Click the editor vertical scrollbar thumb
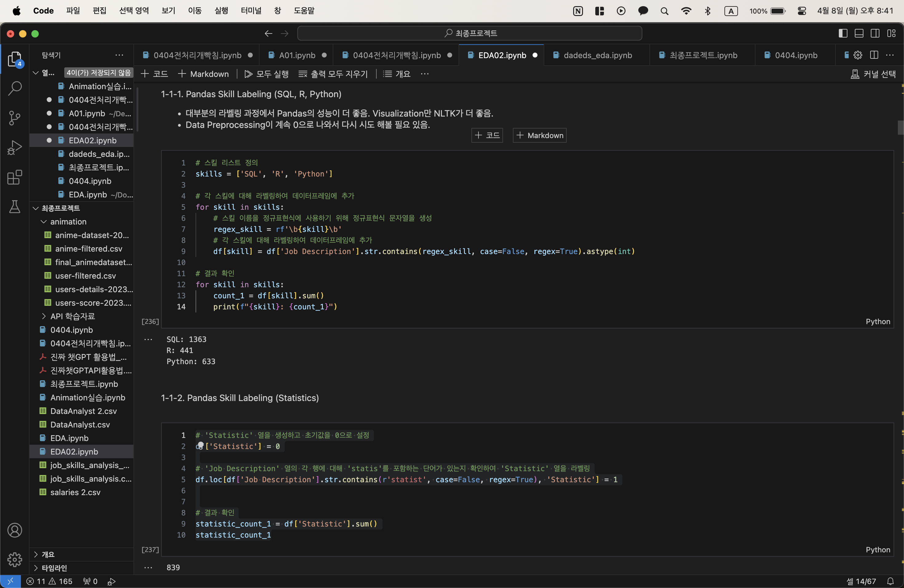 click(x=900, y=127)
